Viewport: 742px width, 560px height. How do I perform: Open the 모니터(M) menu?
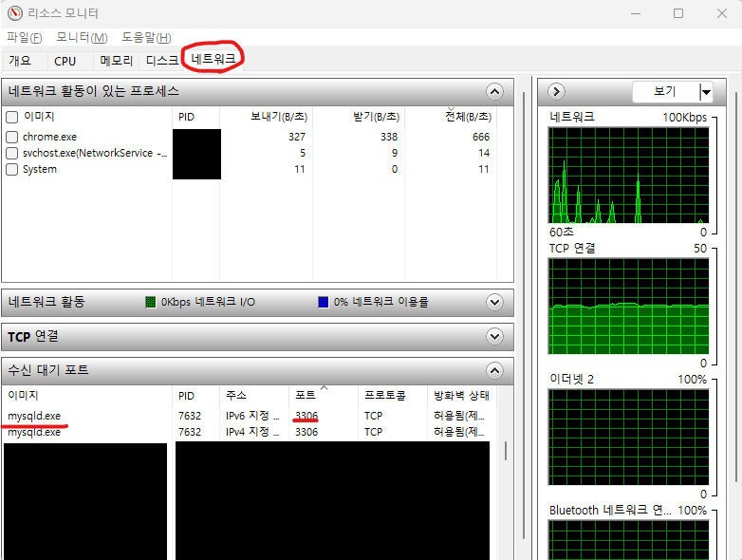tap(82, 37)
